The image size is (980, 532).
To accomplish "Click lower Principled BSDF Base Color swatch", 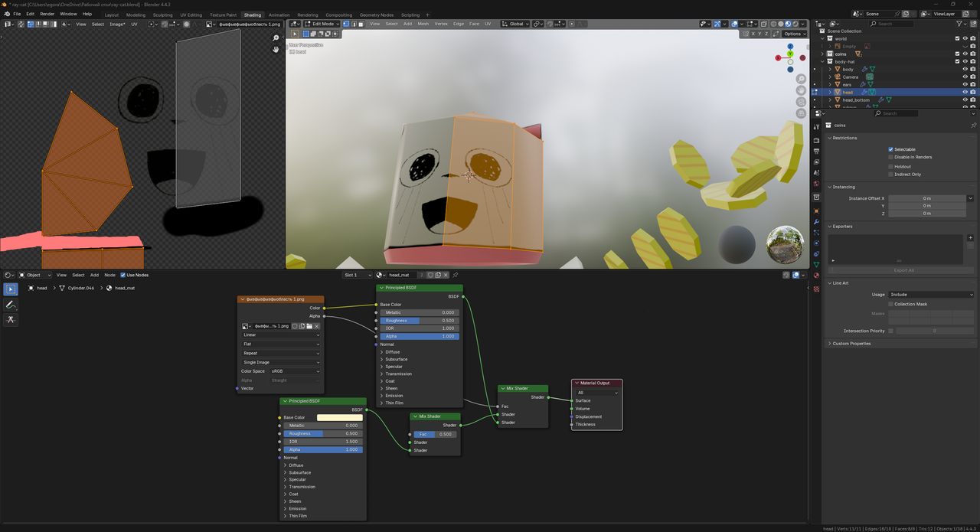I will 339,417.
